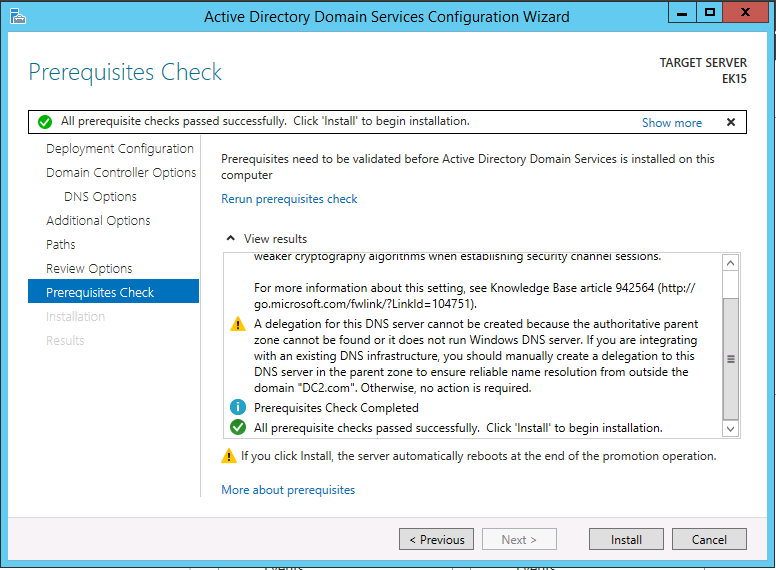Open DNS Options sub-step
This screenshot has width=776, height=570.
point(100,197)
